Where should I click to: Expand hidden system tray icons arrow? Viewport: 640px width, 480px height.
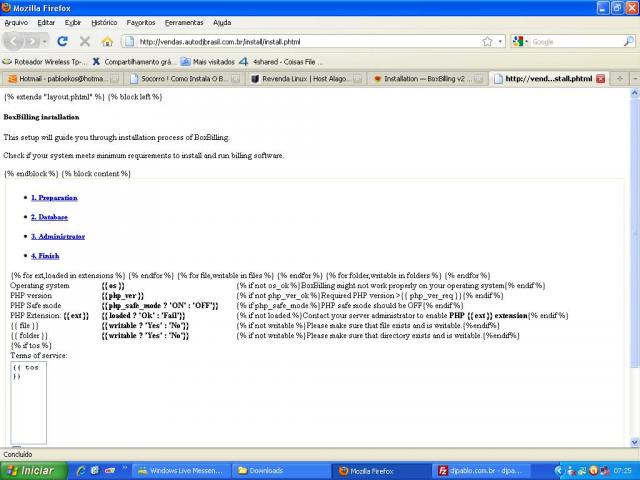558,471
